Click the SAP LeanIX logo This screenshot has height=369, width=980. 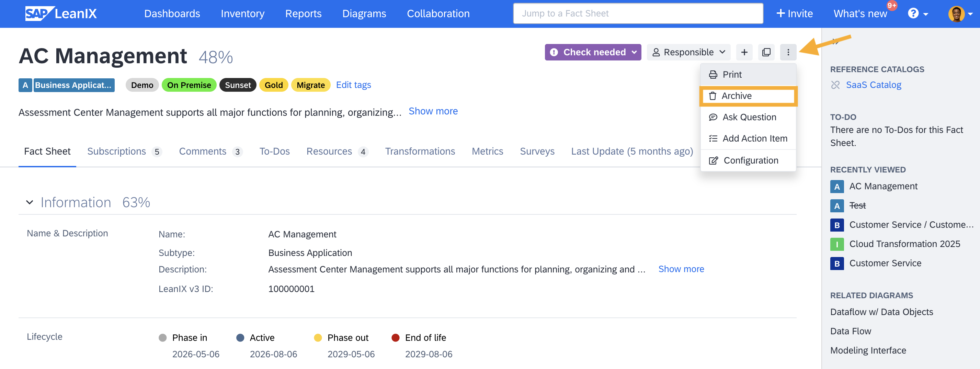(61, 14)
